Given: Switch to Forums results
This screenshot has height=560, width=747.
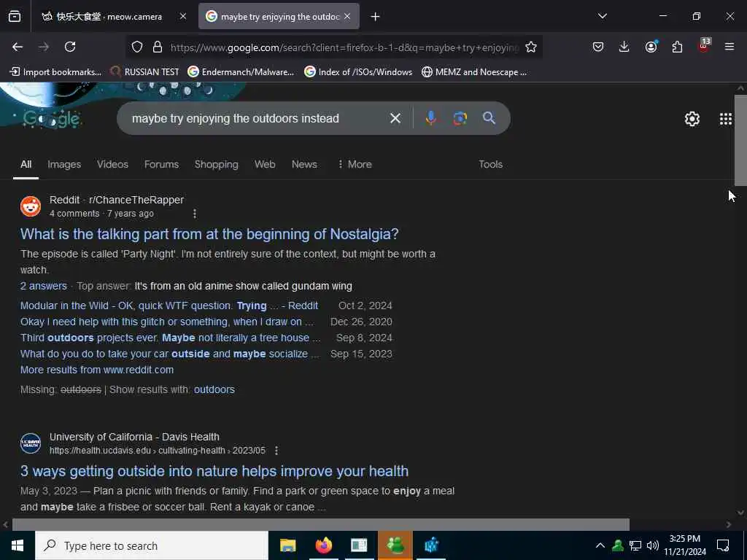Looking at the screenshot, I should coord(161,164).
